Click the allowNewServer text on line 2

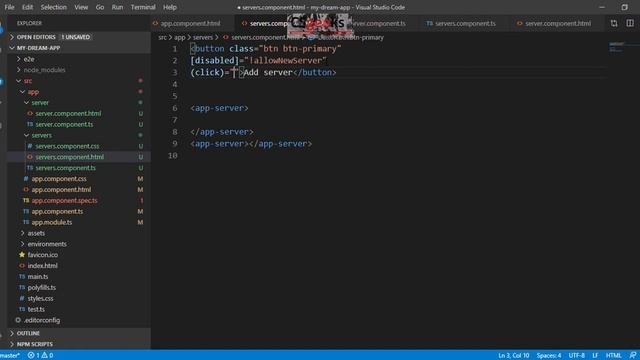point(287,60)
